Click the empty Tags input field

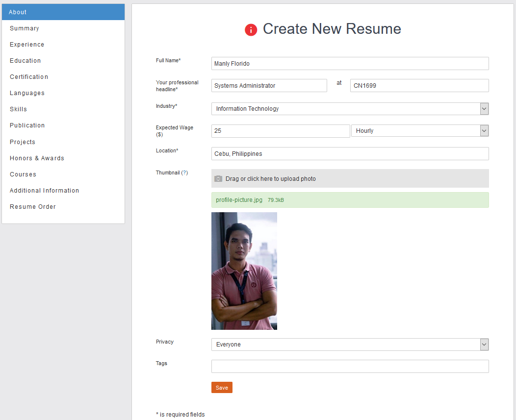pyautogui.click(x=350, y=367)
